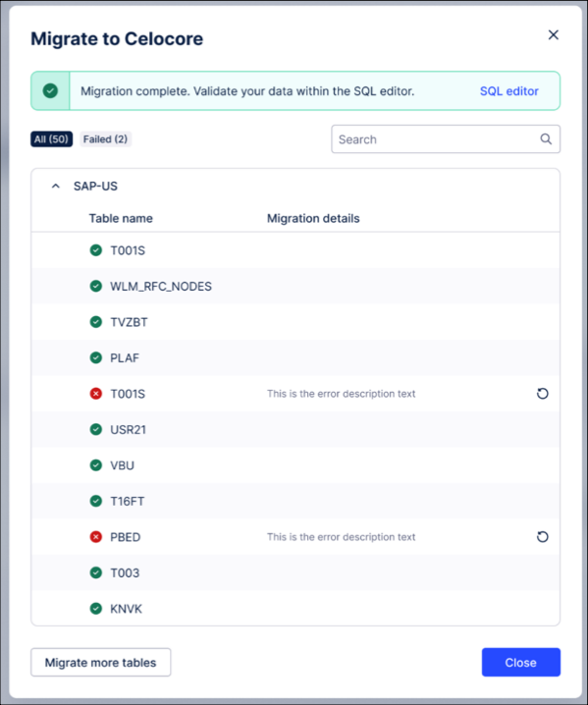Click the success icon beside TVZBT
Image resolution: width=588 pixels, height=705 pixels.
click(x=96, y=322)
